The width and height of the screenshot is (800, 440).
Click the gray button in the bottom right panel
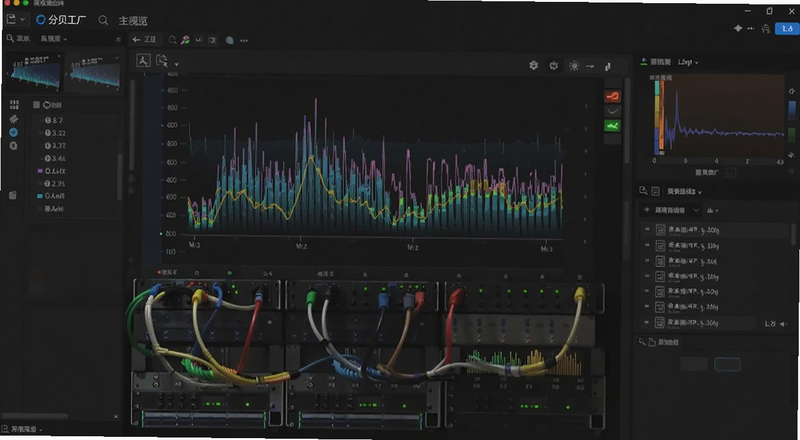click(694, 364)
